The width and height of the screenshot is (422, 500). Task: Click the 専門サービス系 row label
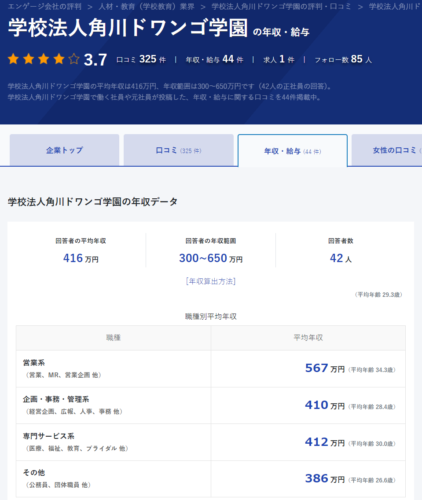pos(48,436)
